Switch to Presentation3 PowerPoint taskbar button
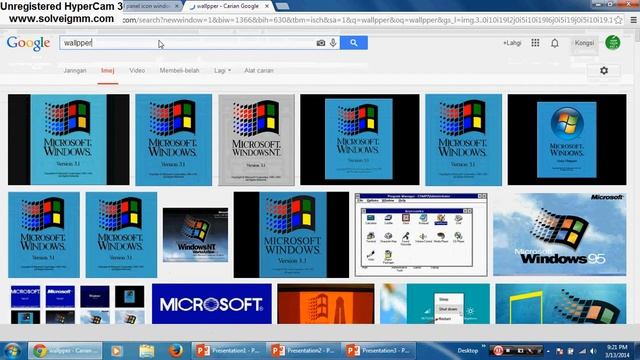Image resolution: width=640 pixels, height=360 pixels. pos(378,351)
